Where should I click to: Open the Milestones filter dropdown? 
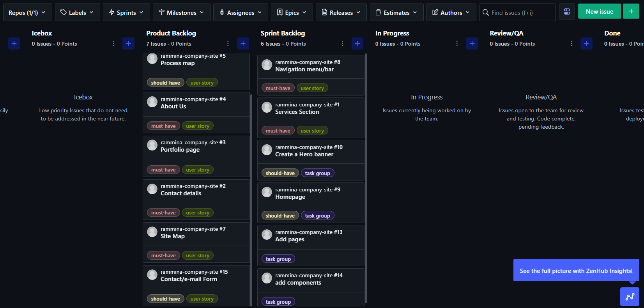point(181,12)
